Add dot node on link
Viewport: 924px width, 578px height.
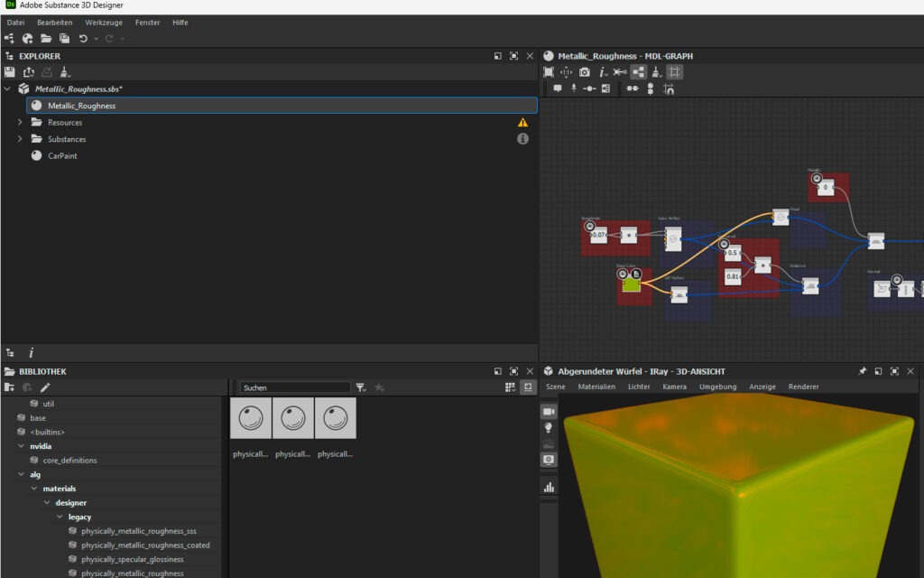tap(589, 89)
